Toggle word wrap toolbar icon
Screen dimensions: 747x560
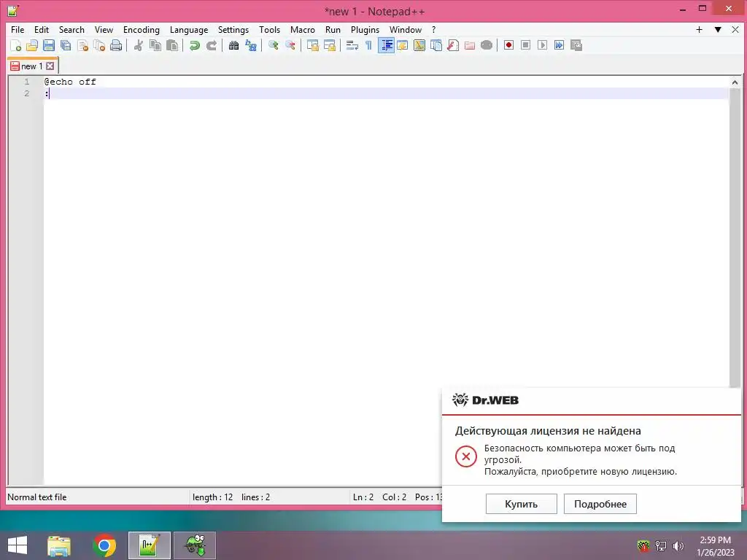click(x=352, y=45)
